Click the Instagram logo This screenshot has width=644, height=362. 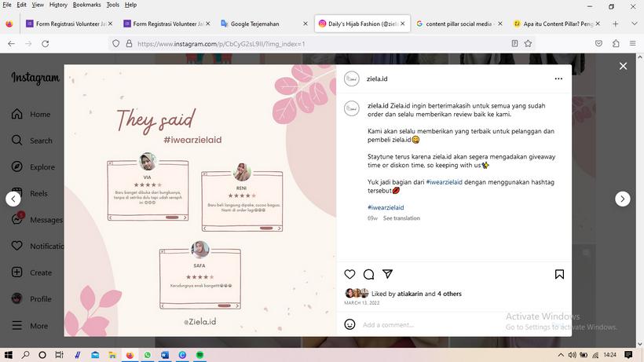coord(35,78)
